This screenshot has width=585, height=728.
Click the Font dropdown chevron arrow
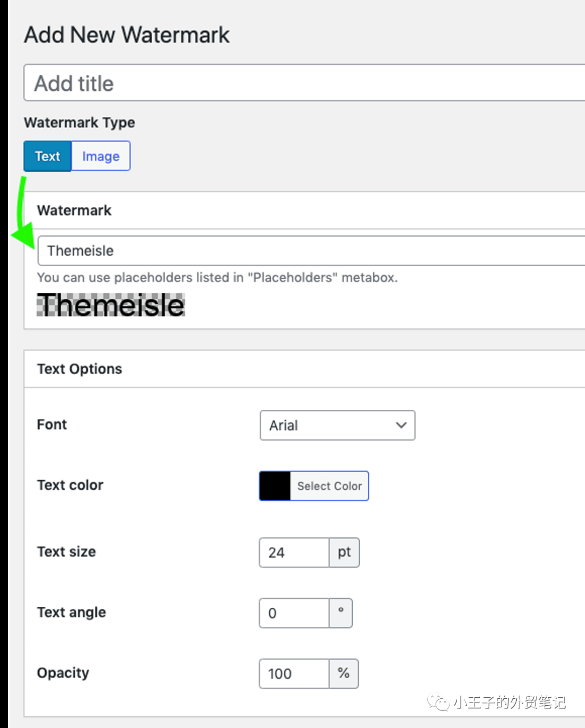[x=401, y=425]
